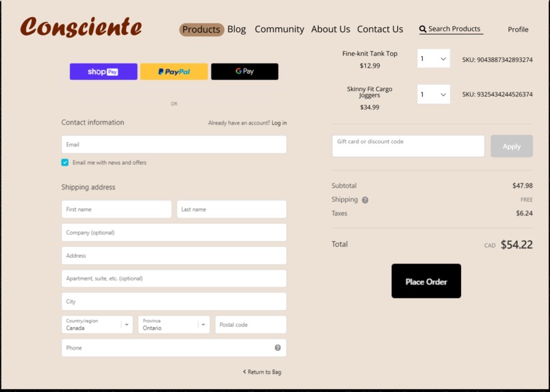The height and width of the screenshot is (392, 550).
Task: Click the subtotal value $47.98
Action: click(x=522, y=185)
